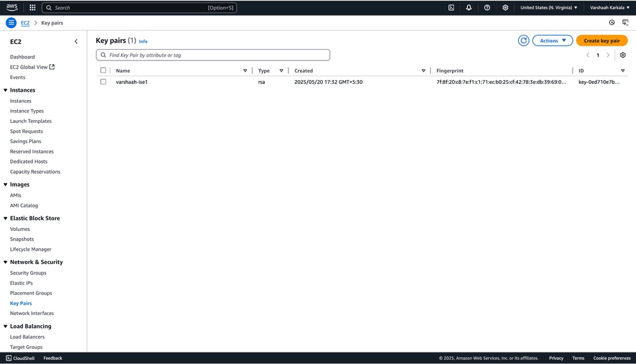
Task: Select the varshaah-ise1 key pair checkbox
Action: (x=103, y=81)
